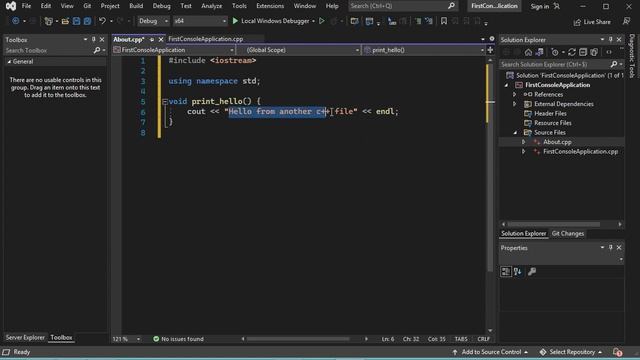Switch views icon in Solution Explorer
This screenshot has height=360, width=640.
[540, 52]
